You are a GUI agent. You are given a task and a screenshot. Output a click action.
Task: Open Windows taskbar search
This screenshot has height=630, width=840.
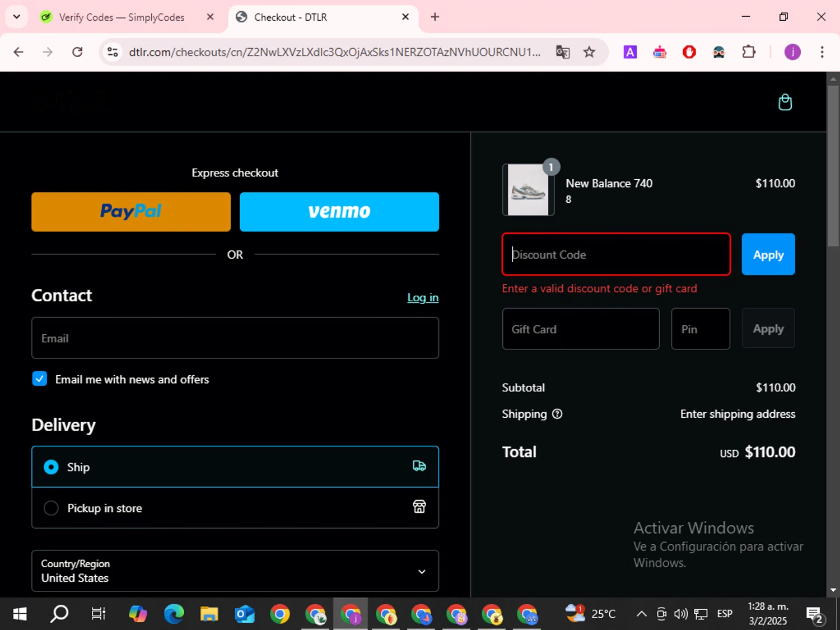tap(59, 614)
